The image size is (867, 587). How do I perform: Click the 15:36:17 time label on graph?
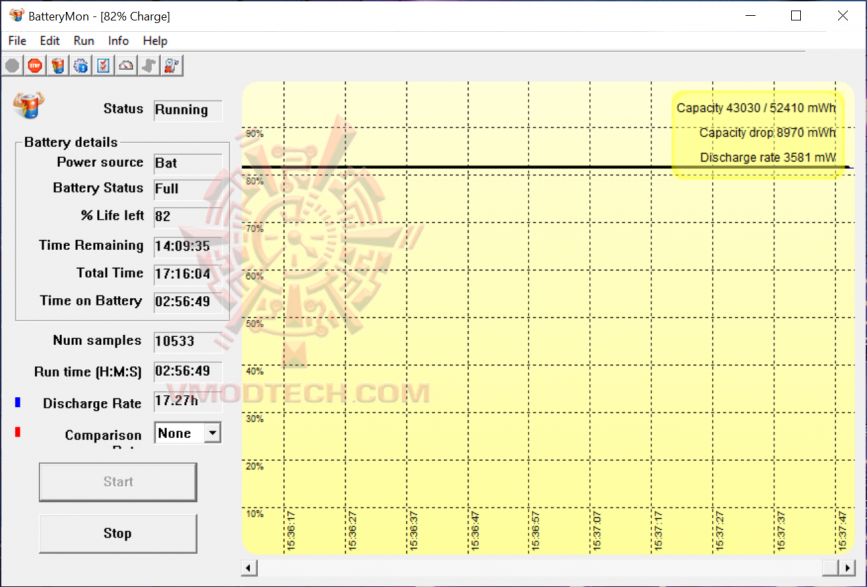click(291, 531)
